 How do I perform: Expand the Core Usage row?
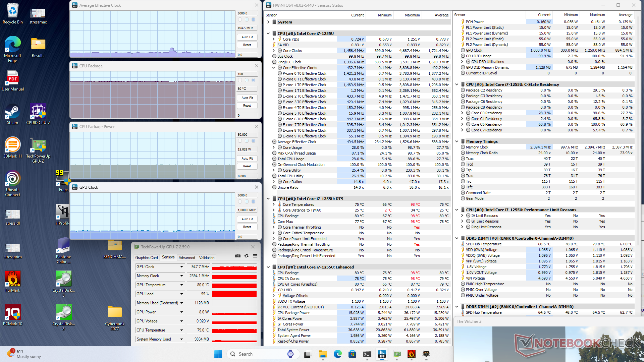(x=274, y=147)
